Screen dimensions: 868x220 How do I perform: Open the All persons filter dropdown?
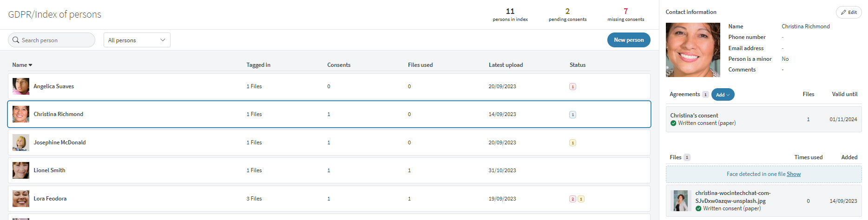(x=137, y=40)
